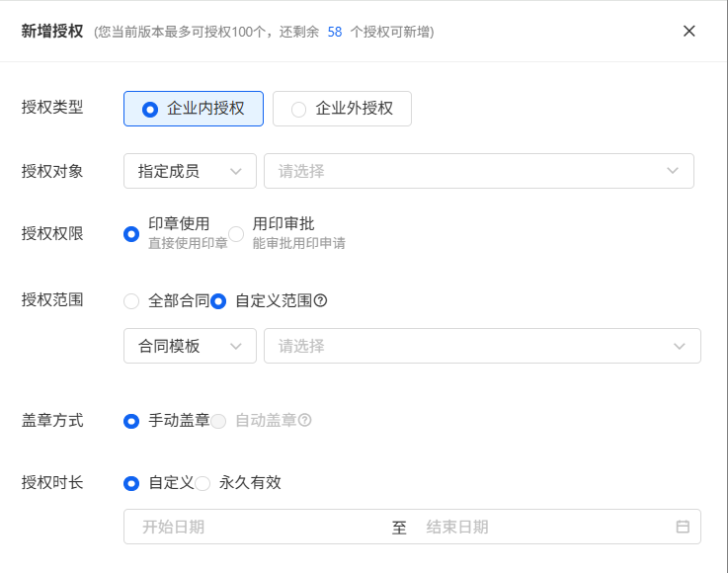Pick 自动盖章 stamping method
The height and width of the screenshot is (573, 728).
(218, 421)
